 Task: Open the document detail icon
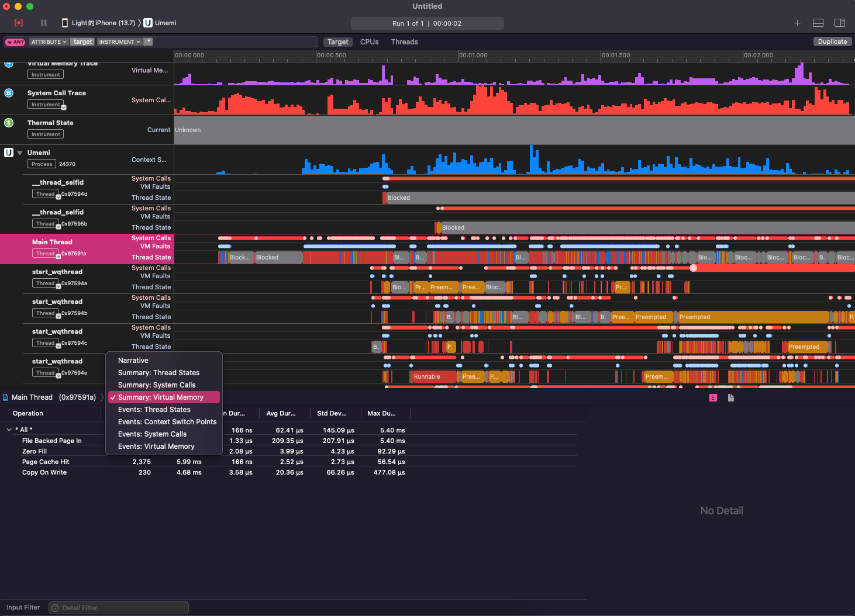[731, 397]
